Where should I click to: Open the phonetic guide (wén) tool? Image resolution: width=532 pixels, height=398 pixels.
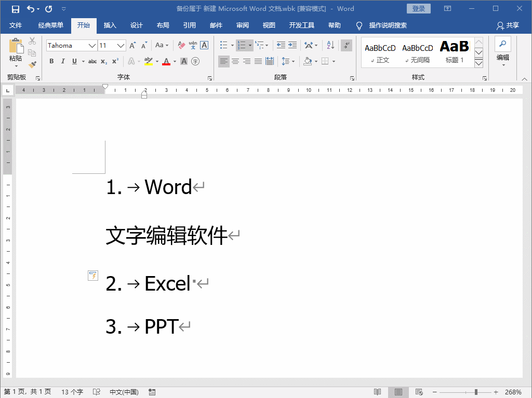coord(193,46)
